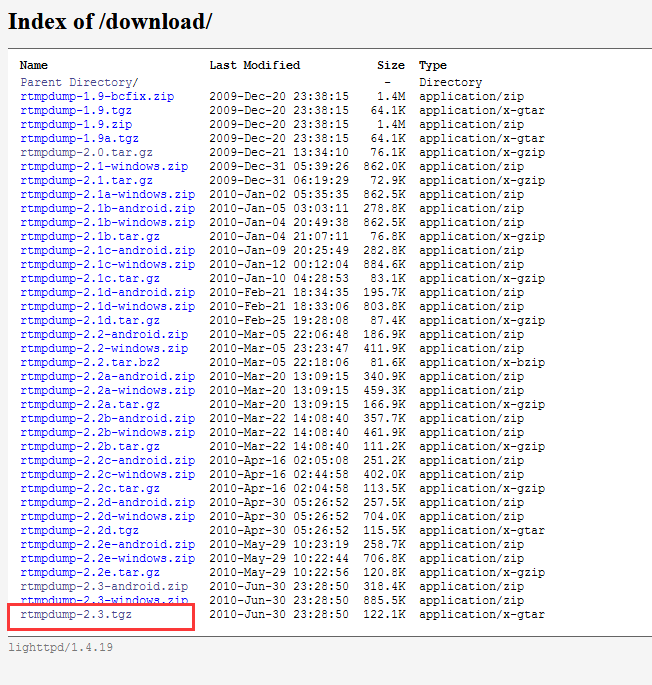Select rtmpdump-1.9a.tgz link
This screenshot has width=652, height=685.
tap(79, 138)
